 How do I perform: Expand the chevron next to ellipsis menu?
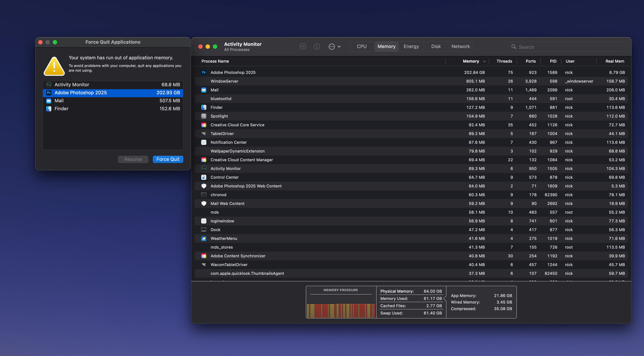click(339, 47)
